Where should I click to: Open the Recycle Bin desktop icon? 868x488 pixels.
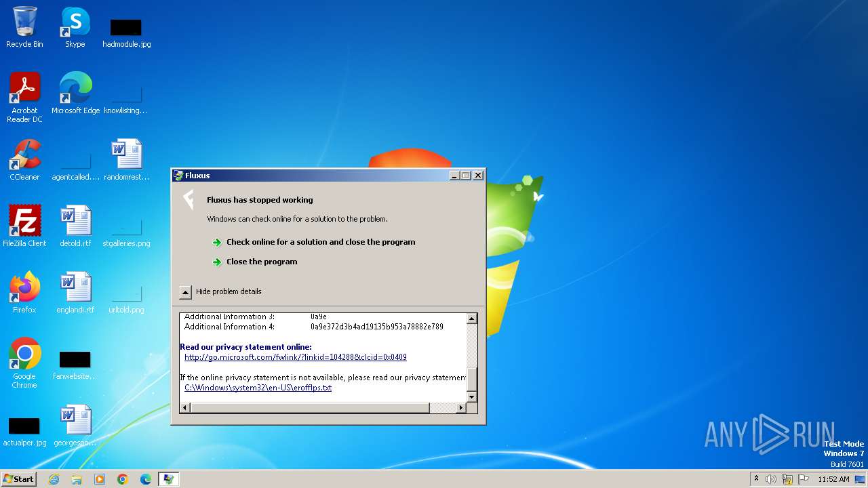pyautogui.click(x=24, y=27)
